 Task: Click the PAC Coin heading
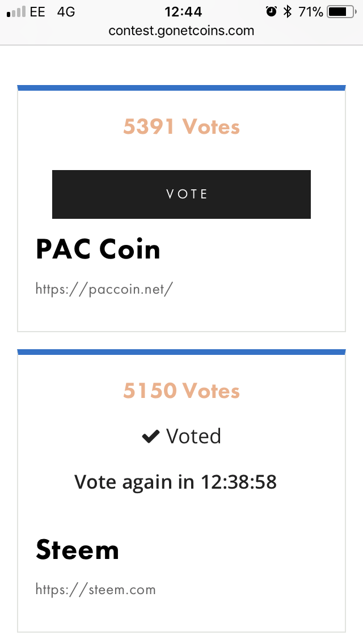click(98, 249)
